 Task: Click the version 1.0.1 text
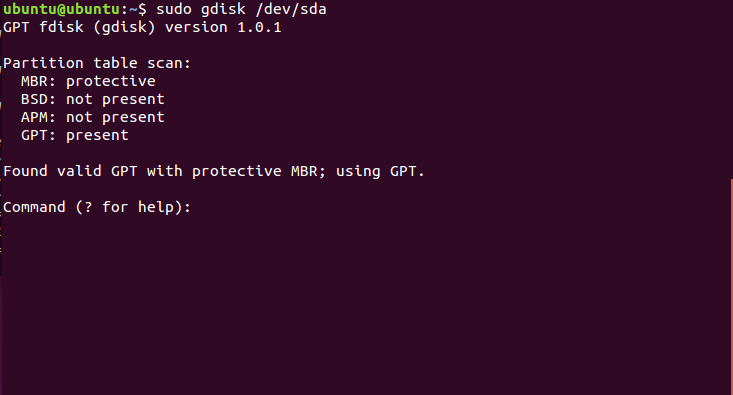tap(223, 27)
